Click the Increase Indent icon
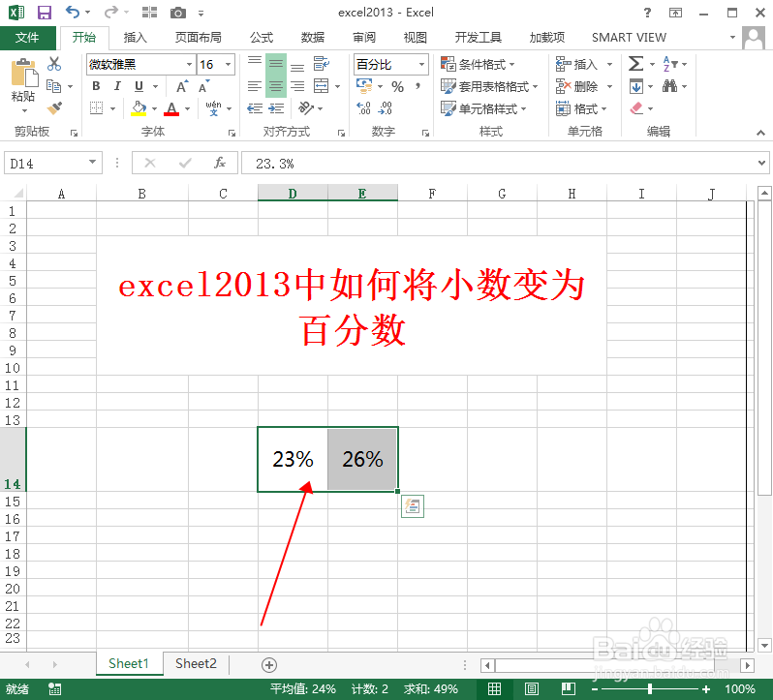The width and height of the screenshot is (773, 700). click(x=276, y=108)
